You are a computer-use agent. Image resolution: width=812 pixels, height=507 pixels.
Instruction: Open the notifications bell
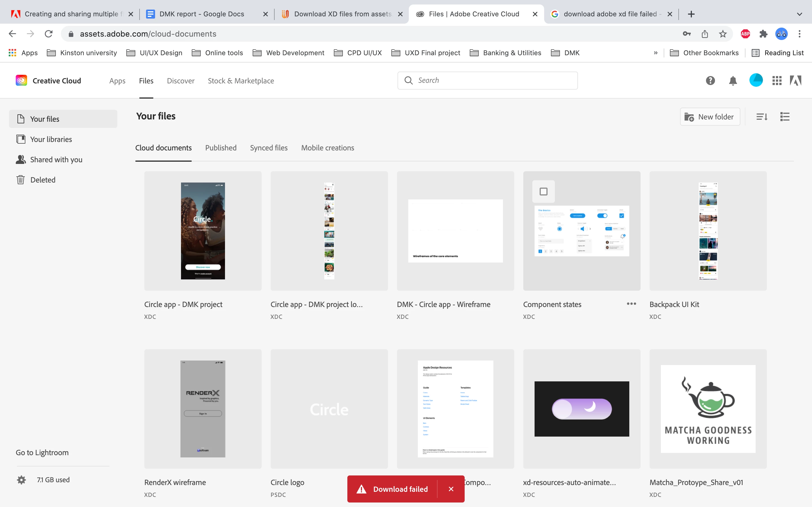click(x=733, y=81)
